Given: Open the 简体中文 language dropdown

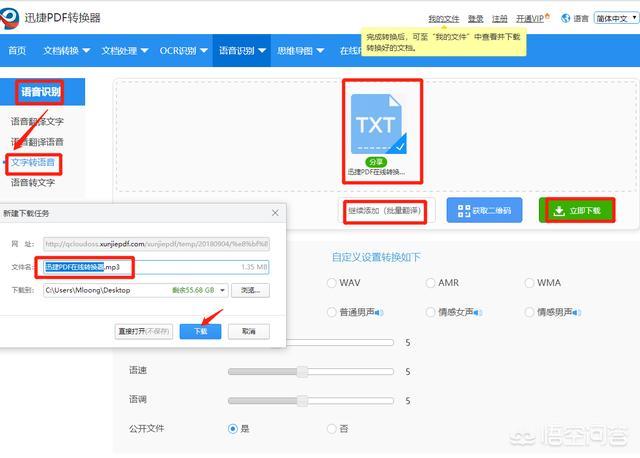Looking at the screenshot, I should (x=616, y=18).
